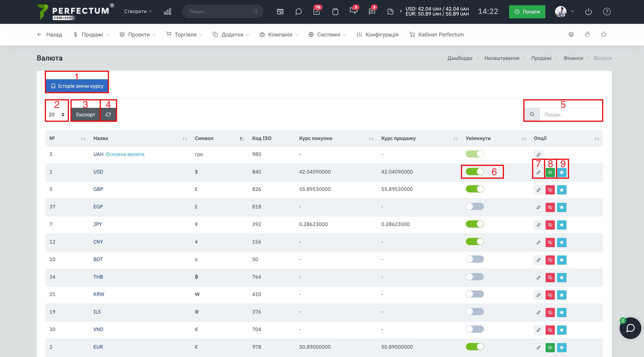Click the power logout icon
The image size is (644, 357).
588,11
